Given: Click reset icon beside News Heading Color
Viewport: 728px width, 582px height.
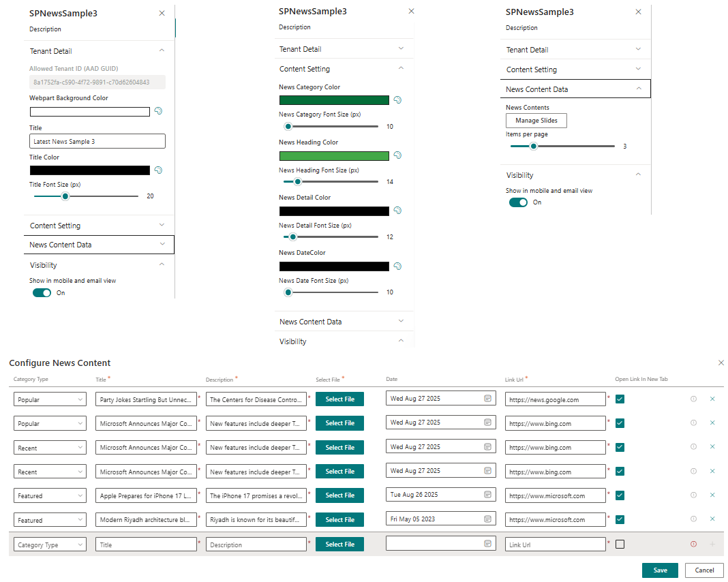Looking at the screenshot, I should click(x=397, y=155).
